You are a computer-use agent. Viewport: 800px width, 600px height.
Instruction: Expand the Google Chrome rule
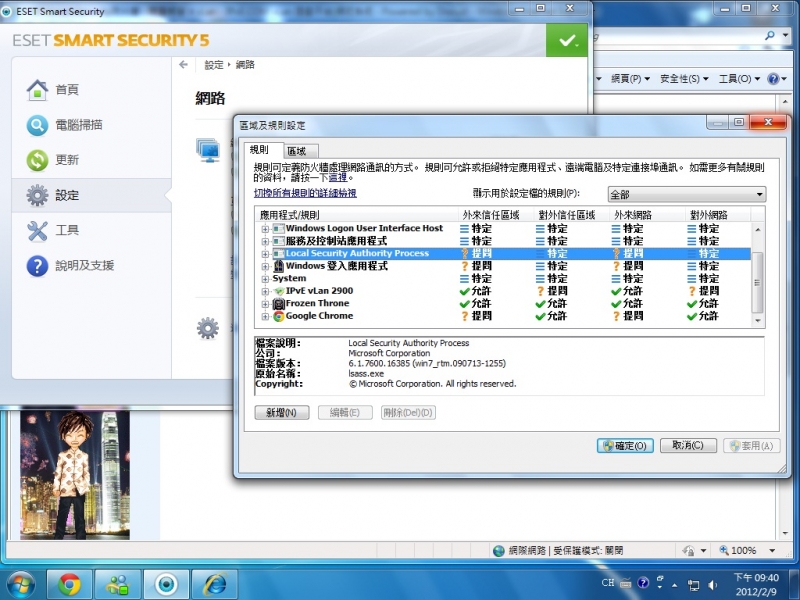click(x=265, y=316)
